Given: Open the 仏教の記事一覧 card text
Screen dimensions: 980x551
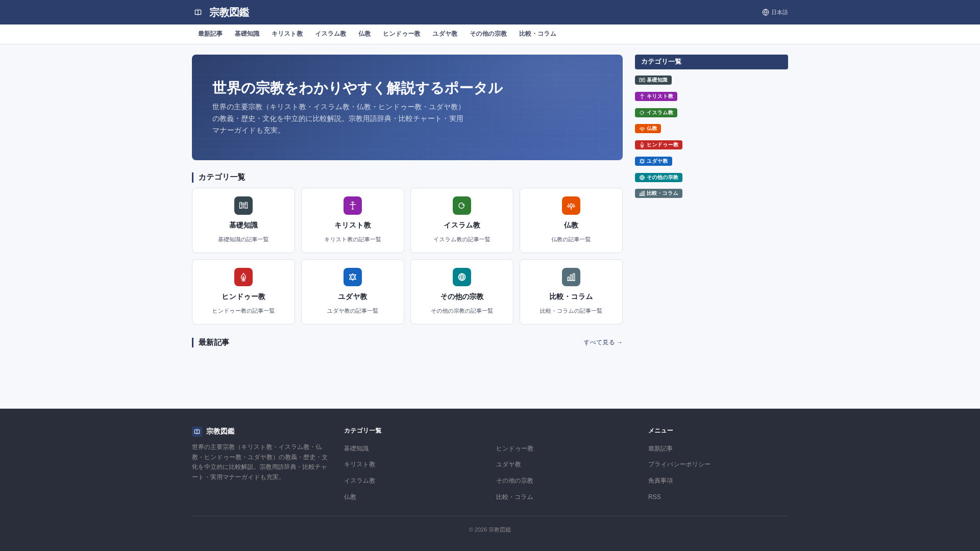Looking at the screenshot, I should pyautogui.click(x=571, y=239).
